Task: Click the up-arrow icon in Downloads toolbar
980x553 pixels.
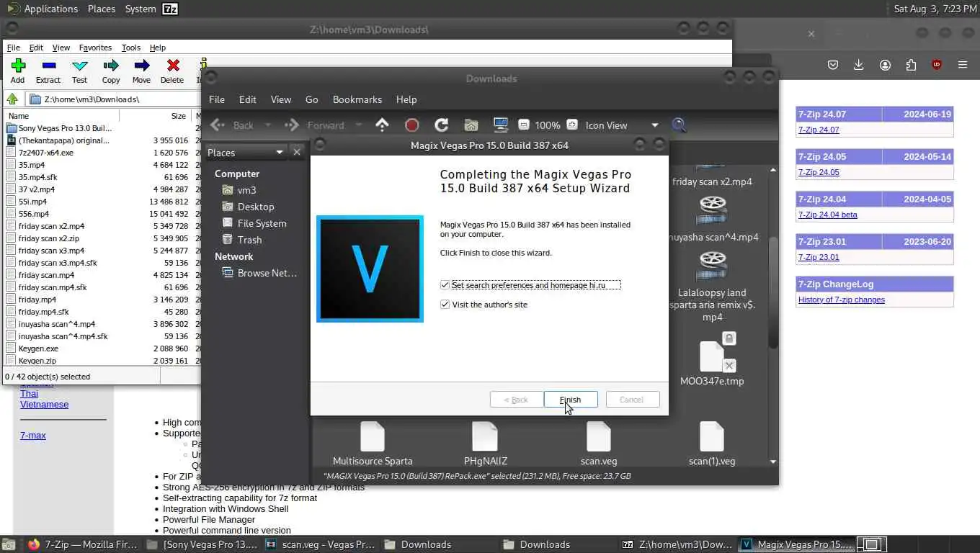Action: pos(382,125)
